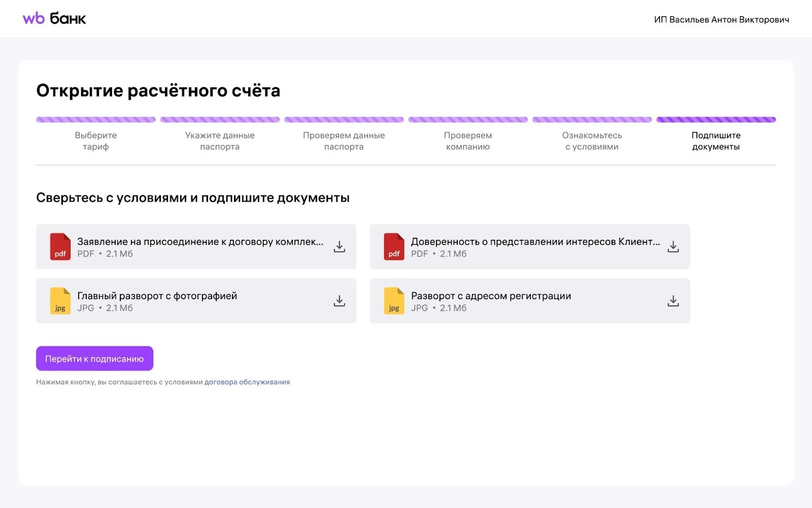Click account name ИП Васильев Антон Викторович

tap(721, 20)
